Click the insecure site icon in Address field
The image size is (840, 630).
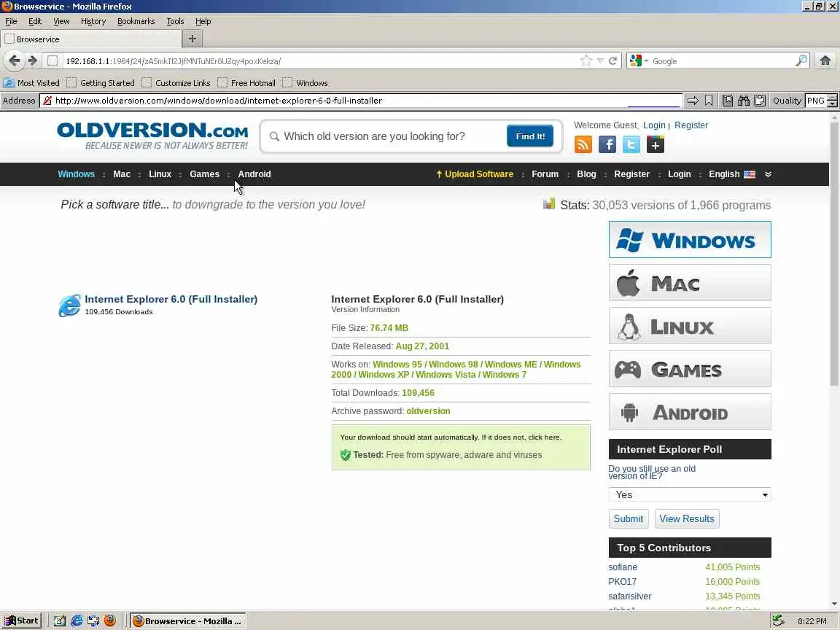point(47,100)
